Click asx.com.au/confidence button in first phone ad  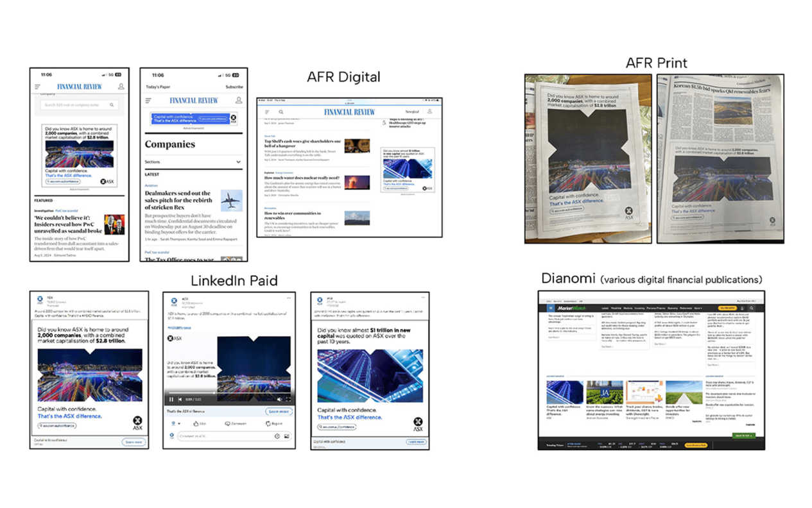point(63,182)
